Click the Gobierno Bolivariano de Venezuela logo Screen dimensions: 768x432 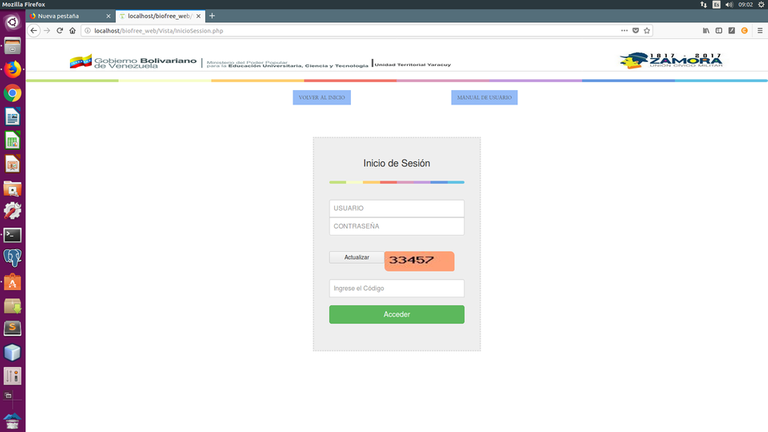133,62
